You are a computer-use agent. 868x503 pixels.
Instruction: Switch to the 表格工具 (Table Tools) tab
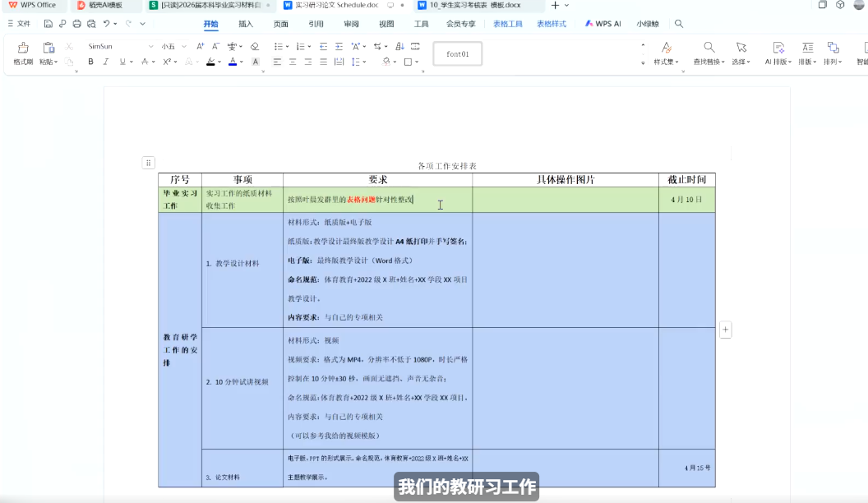point(508,24)
